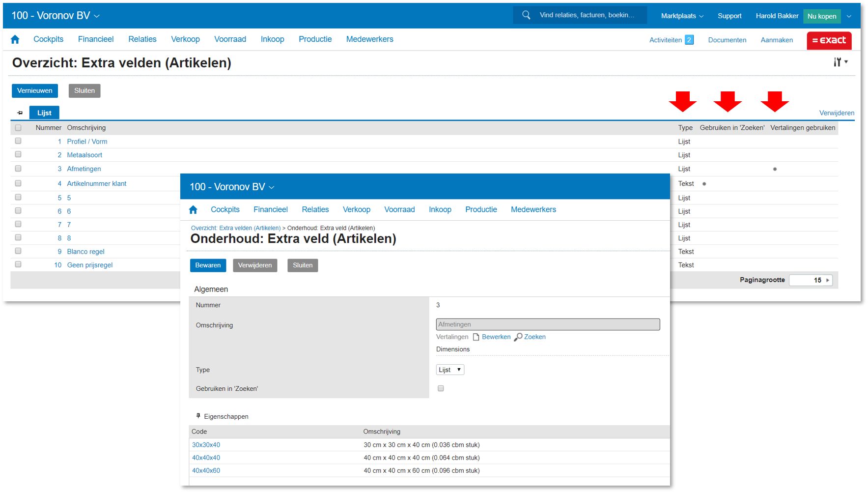Check the box for Profiel / Vorm row
This screenshot has width=868, height=492.
pyautogui.click(x=18, y=141)
